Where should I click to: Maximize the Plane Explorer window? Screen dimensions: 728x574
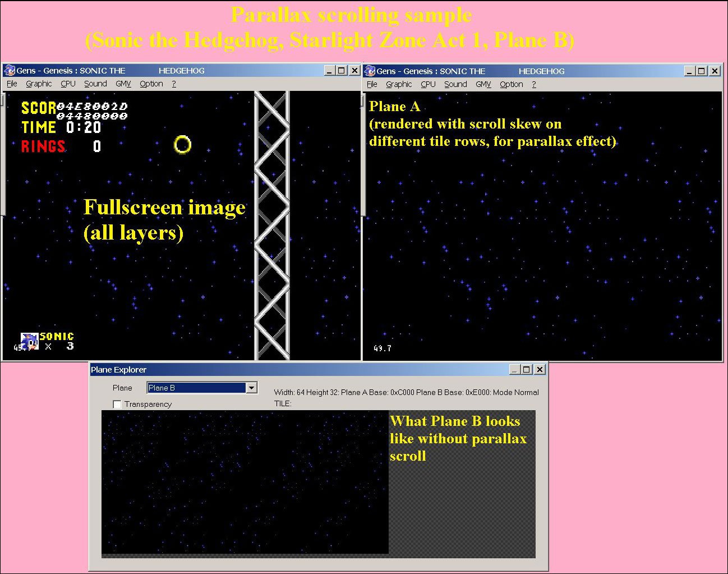point(526,369)
